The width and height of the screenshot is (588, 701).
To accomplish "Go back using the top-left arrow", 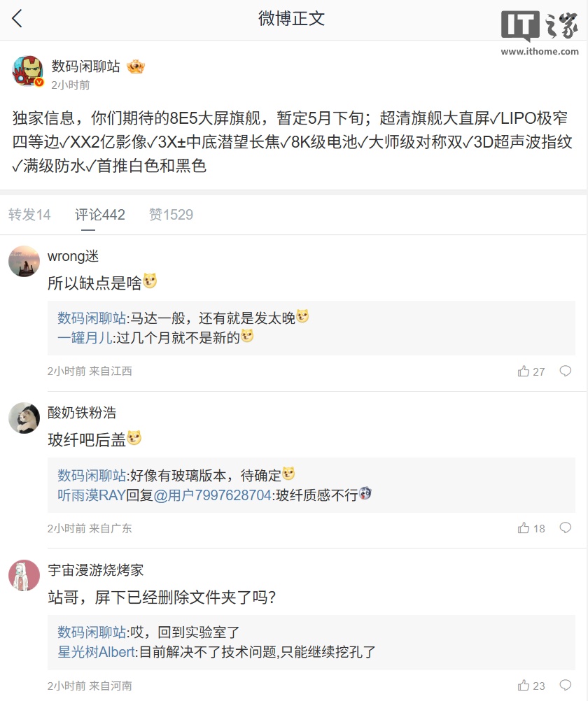I will 17,19.
